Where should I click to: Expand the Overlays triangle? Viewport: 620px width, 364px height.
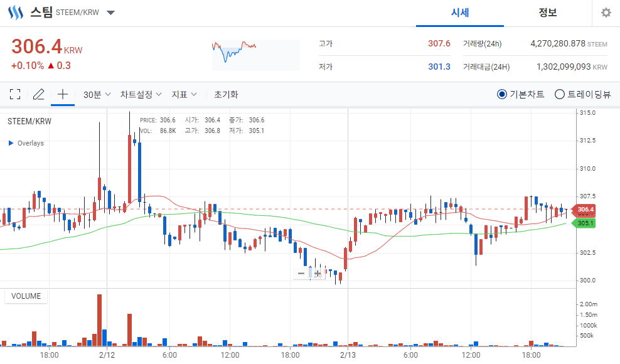tap(11, 143)
